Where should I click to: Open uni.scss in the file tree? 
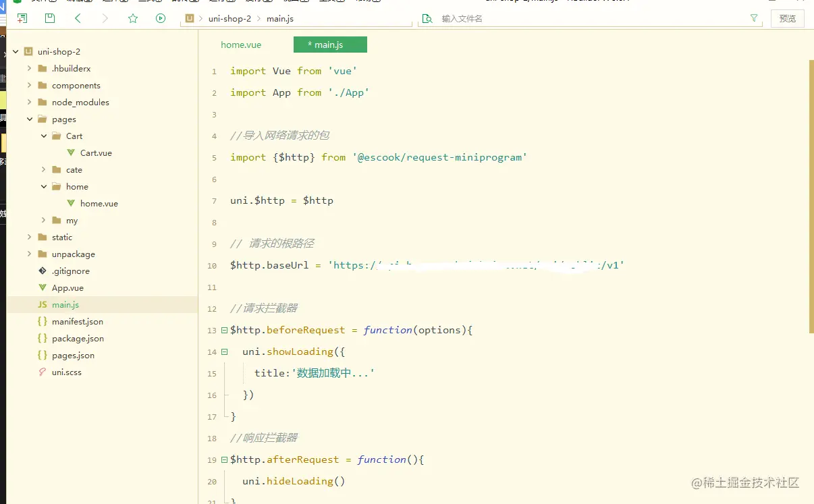point(66,372)
